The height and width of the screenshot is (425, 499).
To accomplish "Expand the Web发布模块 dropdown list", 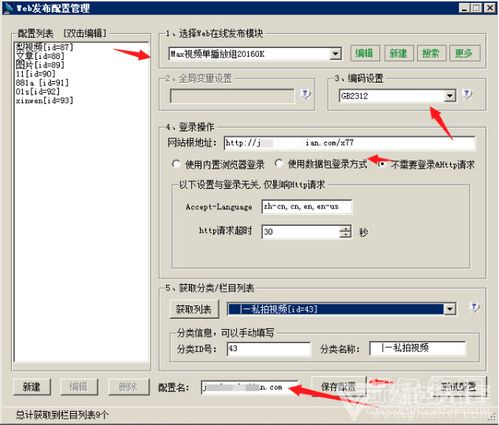I will [x=335, y=54].
